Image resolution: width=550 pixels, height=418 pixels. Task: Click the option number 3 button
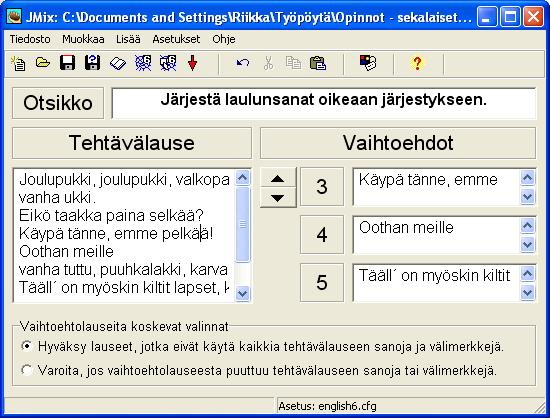322,187
